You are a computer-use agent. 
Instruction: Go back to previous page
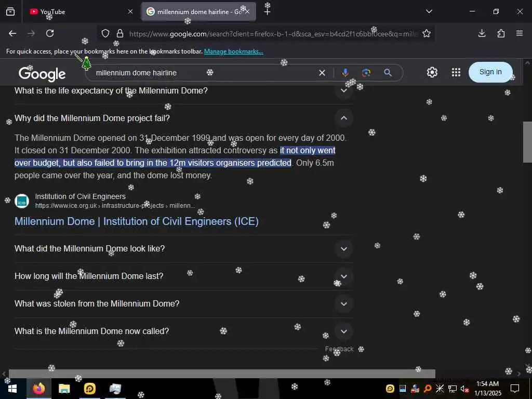pos(12,33)
